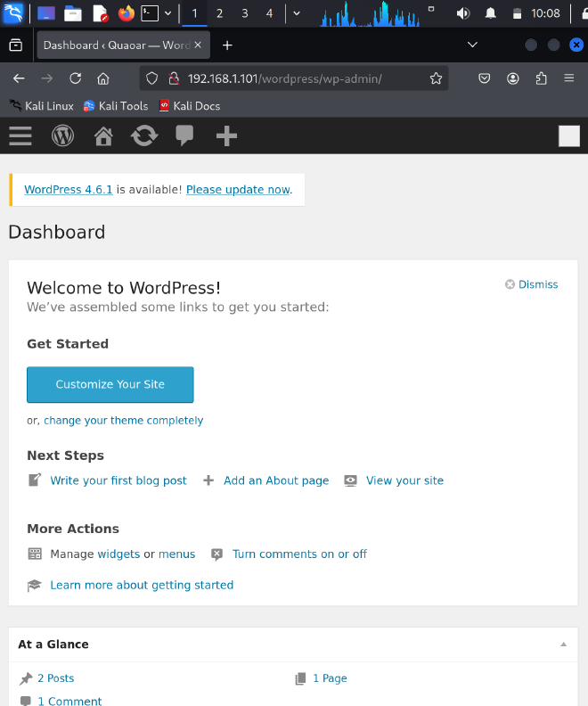The height and width of the screenshot is (706, 588).
Task: Save to Pocket icon
Action: tap(484, 78)
